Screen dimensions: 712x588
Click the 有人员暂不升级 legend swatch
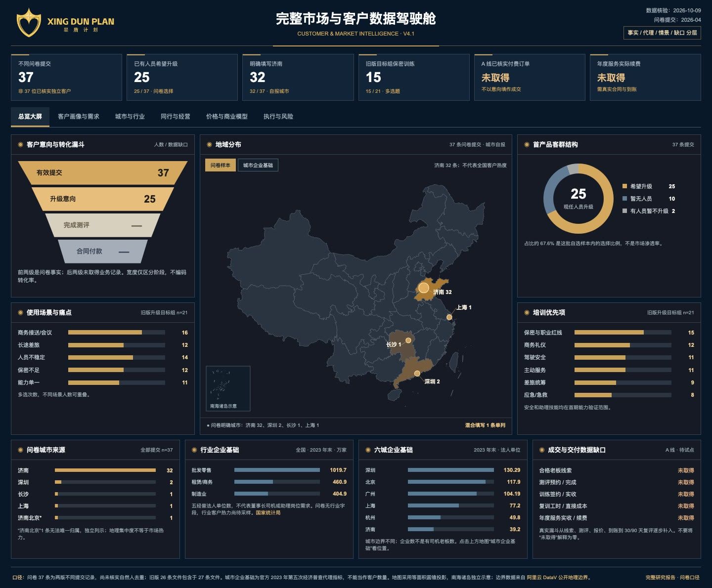[x=625, y=211]
